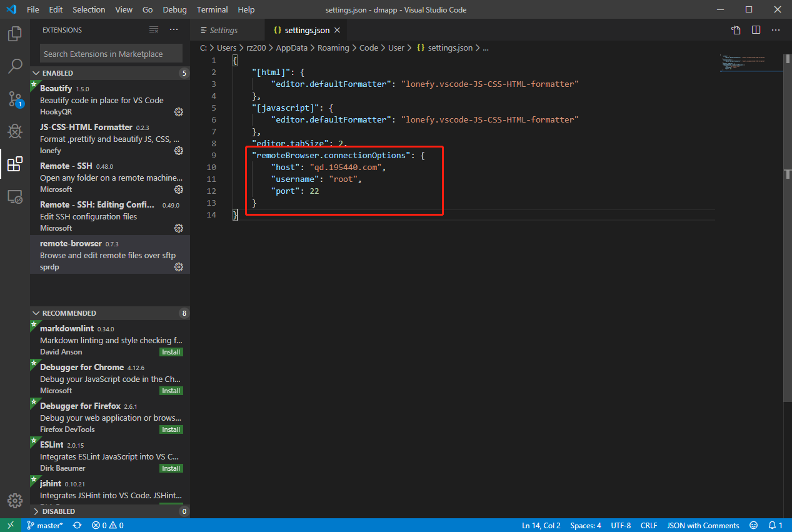Switch to the Settings tab
Image resolution: width=792 pixels, height=532 pixels.
tap(228, 30)
